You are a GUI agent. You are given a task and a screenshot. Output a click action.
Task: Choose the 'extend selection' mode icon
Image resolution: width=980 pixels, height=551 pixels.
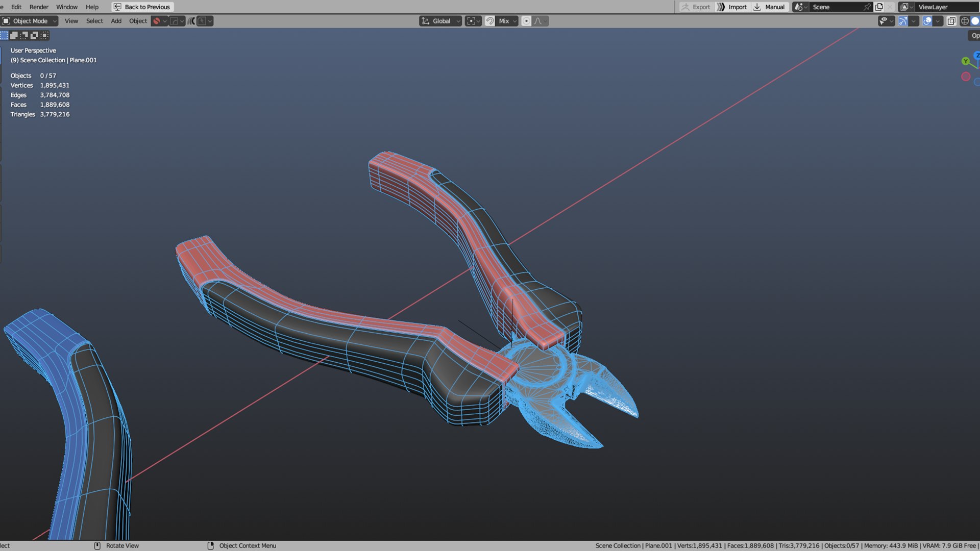(x=14, y=35)
